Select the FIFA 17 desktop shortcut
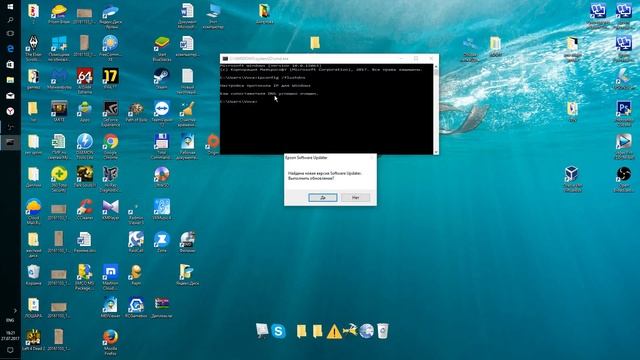The image size is (640, 360). pos(110,79)
